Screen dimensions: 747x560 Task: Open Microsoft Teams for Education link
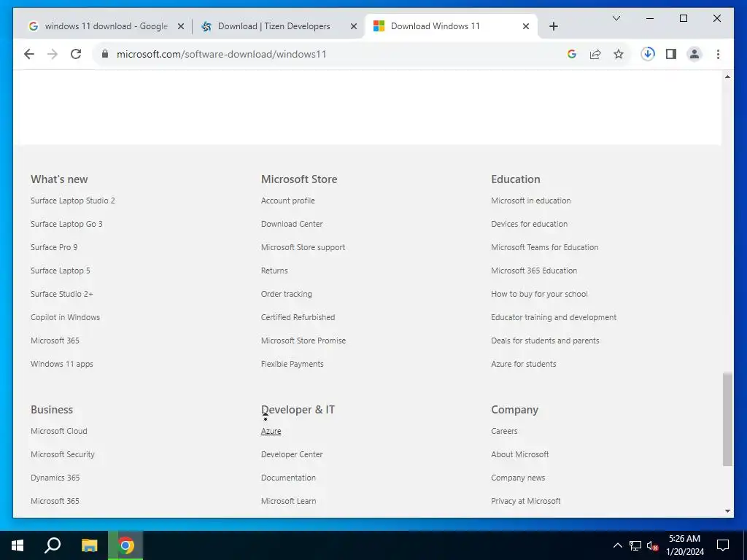(544, 247)
